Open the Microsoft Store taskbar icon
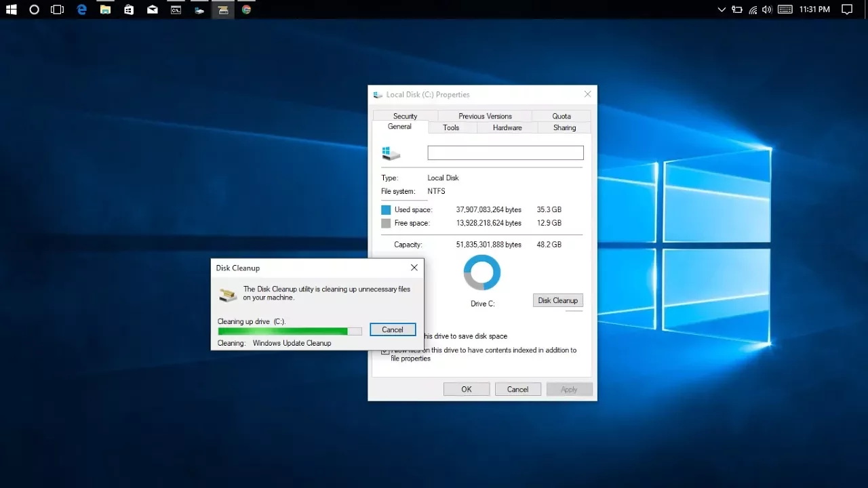This screenshot has height=488, width=868. tap(129, 9)
